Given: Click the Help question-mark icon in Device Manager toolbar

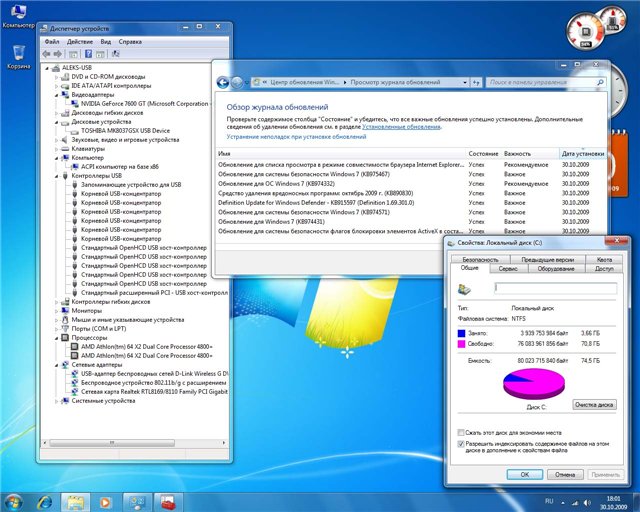Looking at the screenshot, I should click(88, 54).
